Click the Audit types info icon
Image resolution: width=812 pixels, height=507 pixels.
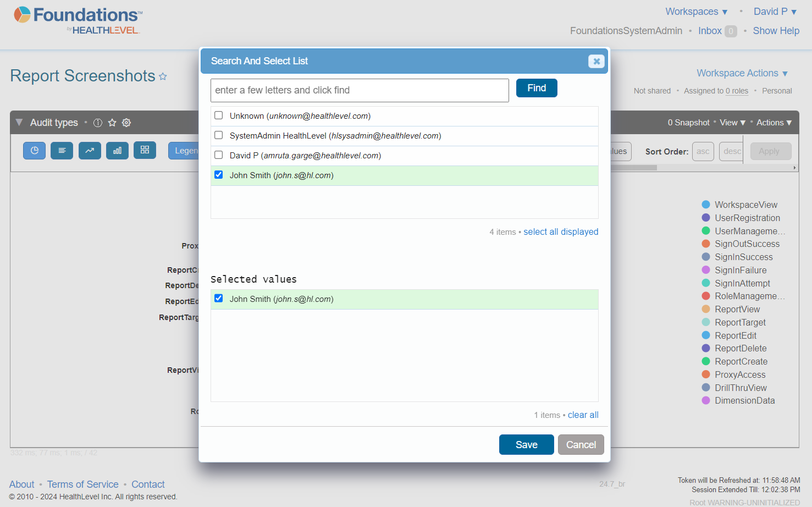tap(98, 123)
